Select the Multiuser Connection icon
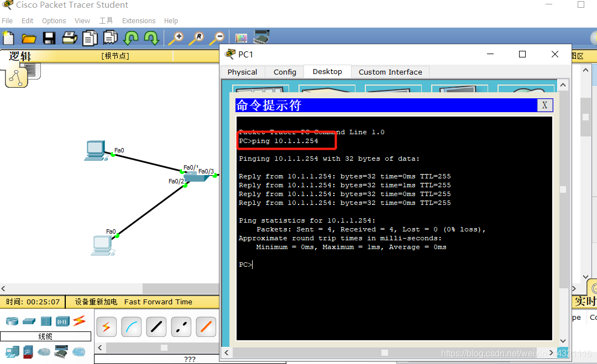 (x=79, y=352)
